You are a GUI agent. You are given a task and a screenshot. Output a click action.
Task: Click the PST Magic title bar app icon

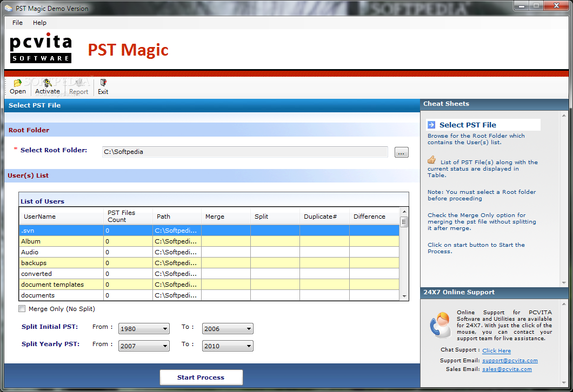8,8
